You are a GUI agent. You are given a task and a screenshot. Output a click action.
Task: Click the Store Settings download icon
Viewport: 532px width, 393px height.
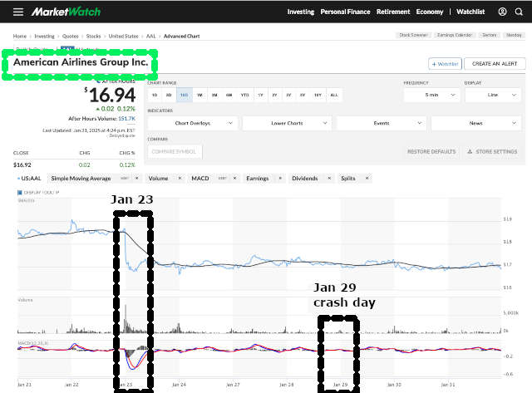[x=470, y=151]
